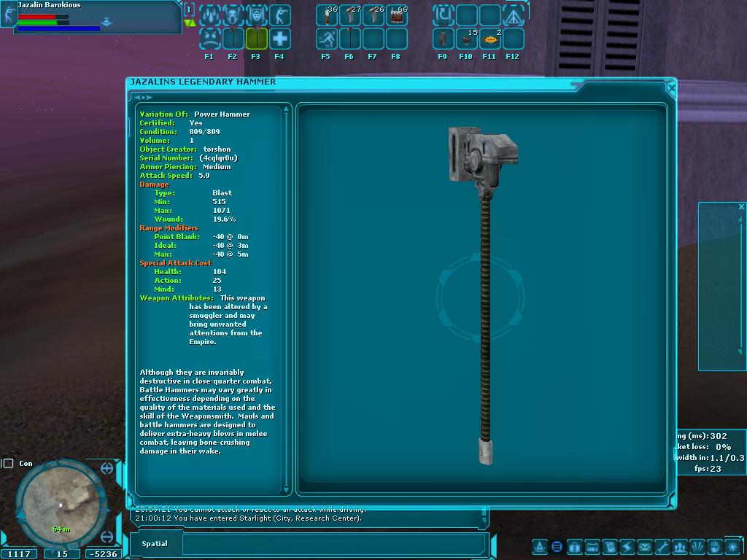Click the cycle arrows ability in F9 slot

pos(444,15)
